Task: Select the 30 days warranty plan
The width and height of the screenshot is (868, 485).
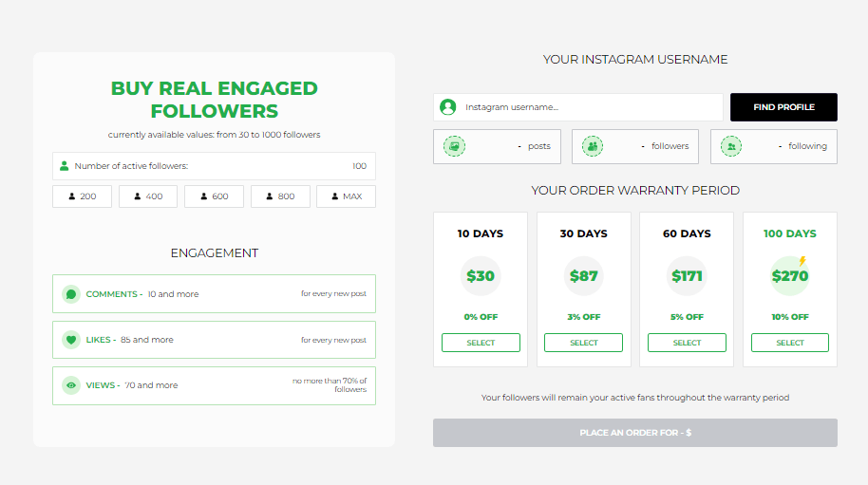Action: (x=584, y=343)
